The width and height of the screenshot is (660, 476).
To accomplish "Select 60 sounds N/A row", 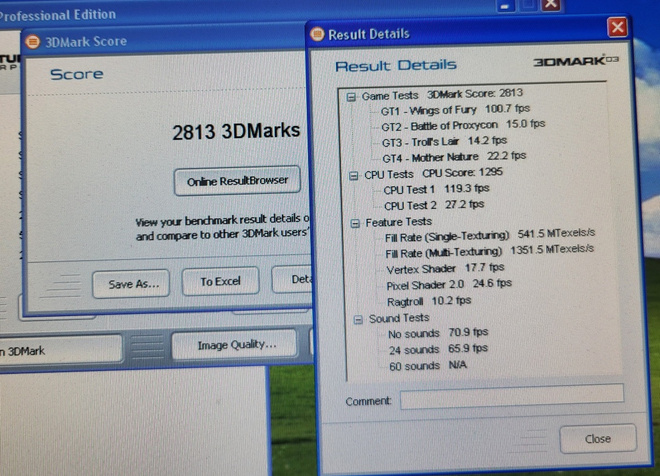I will 428,365.
